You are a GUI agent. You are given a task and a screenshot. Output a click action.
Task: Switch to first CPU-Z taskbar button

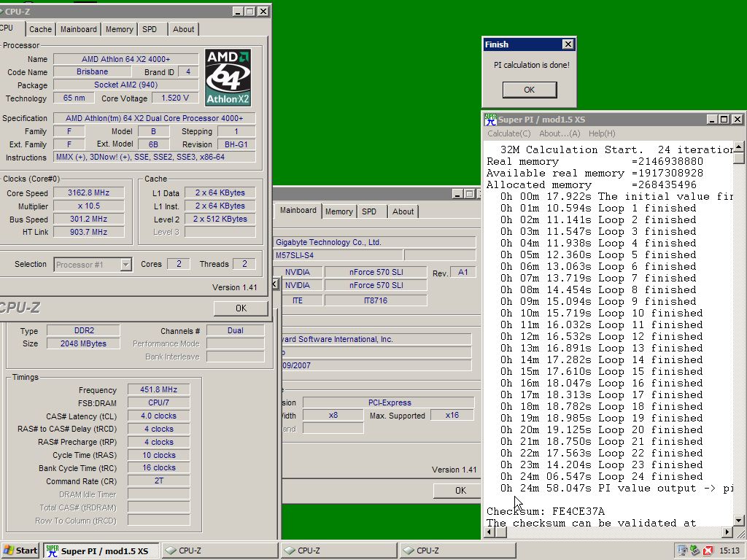tap(219, 551)
